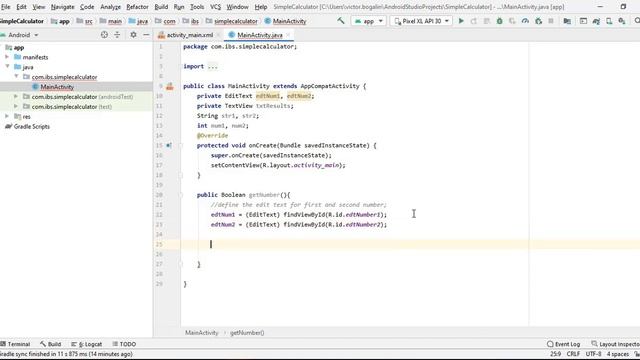Collapse the java folder
This screenshot has width=640, height=360.
[x=7, y=67]
